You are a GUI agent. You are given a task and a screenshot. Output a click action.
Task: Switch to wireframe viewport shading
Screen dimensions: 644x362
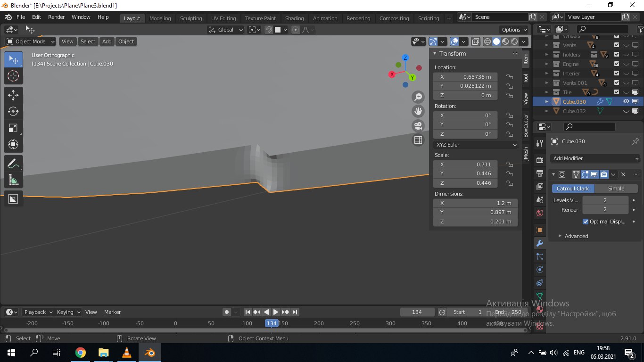487,41
